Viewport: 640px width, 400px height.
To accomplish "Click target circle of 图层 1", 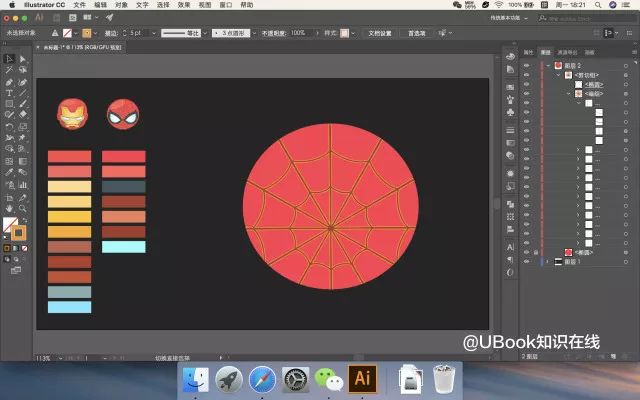I will pos(626,262).
